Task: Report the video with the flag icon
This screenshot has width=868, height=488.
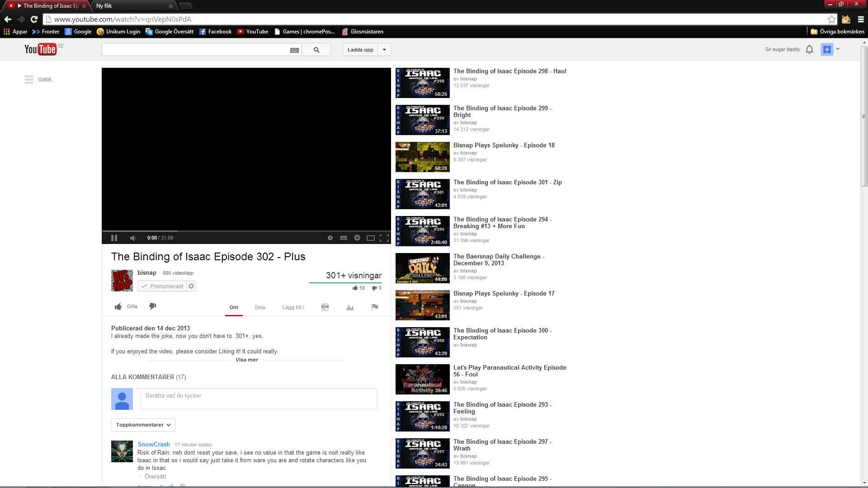Action: pyautogui.click(x=375, y=307)
